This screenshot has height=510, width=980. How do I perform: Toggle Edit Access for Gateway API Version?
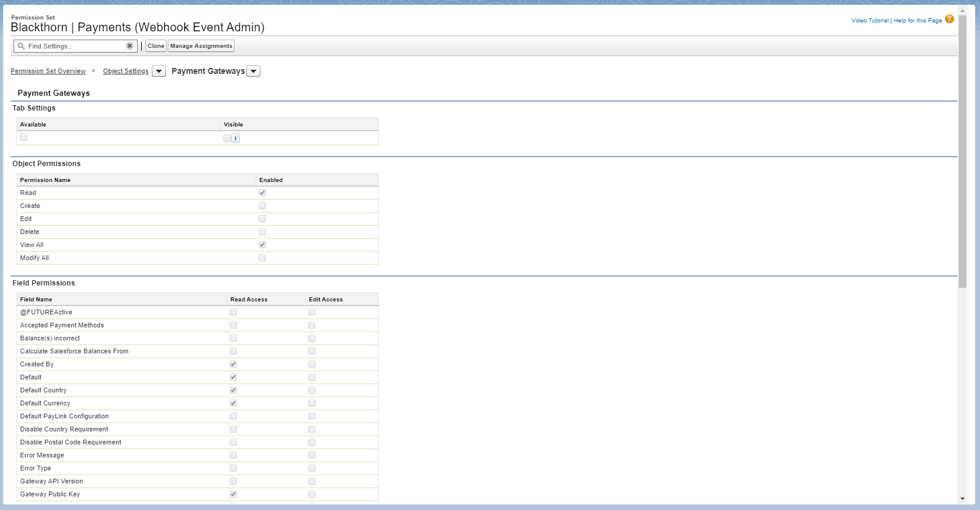pos(312,481)
